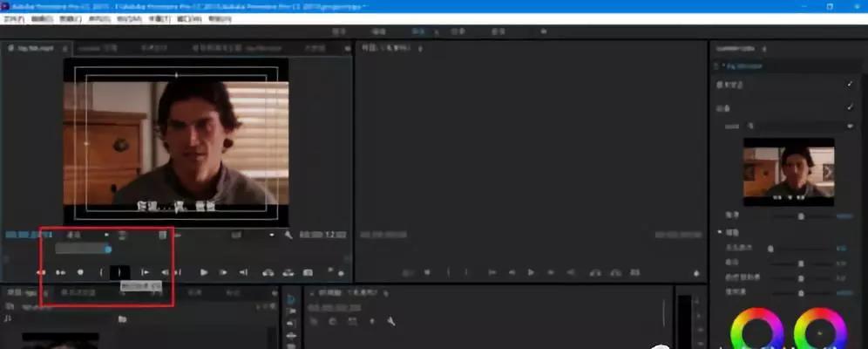The width and height of the screenshot is (868, 349).
Task: Open workspace overflow chevron menu
Action: click(544, 32)
